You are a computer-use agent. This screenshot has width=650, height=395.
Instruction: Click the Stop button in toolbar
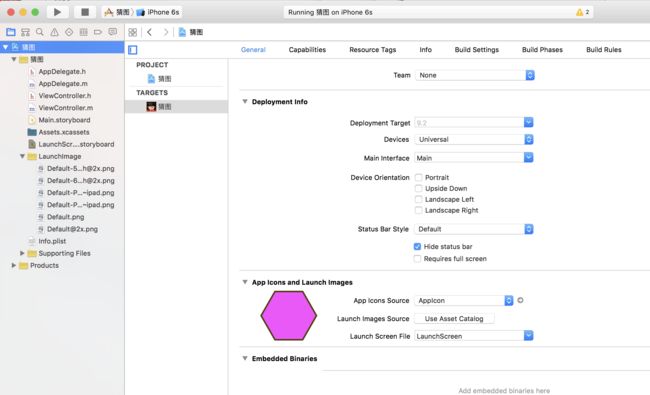click(x=85, y=12)
